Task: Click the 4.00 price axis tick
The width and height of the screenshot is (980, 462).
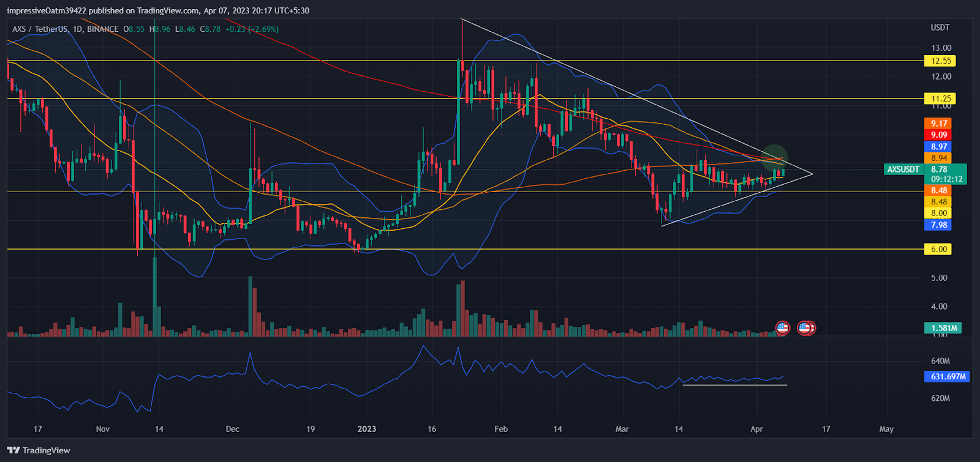Action: coord(939,307)
